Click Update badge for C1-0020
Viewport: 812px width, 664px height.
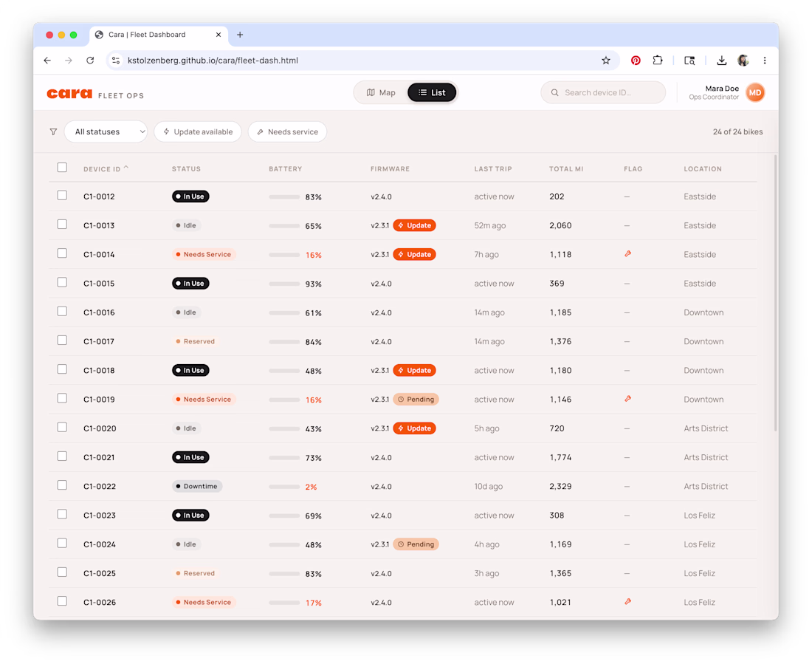coord(414,428)
